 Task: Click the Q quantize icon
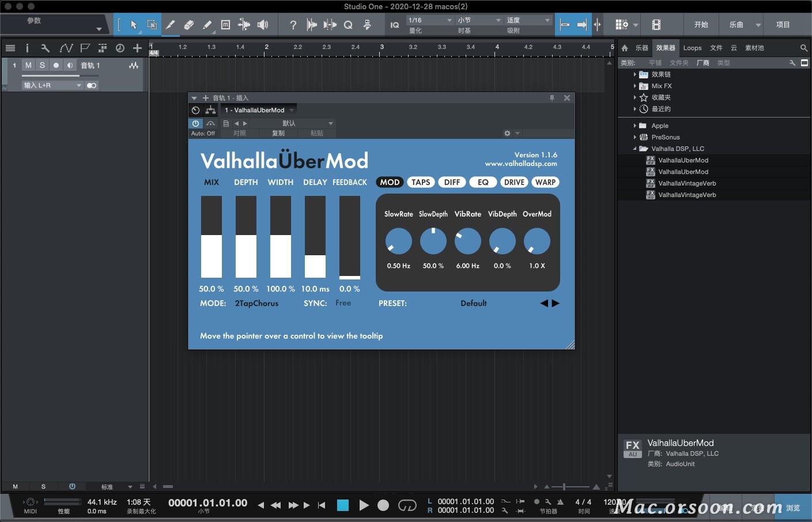(348, 25)
